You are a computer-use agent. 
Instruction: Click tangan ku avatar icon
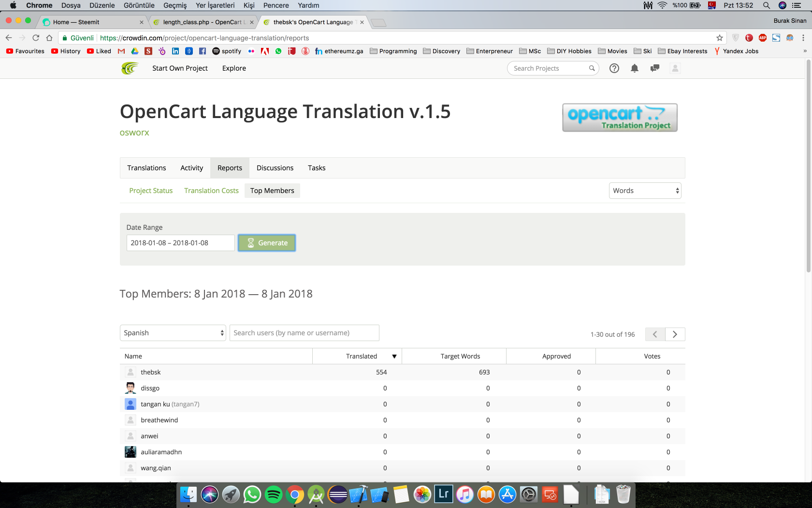(x=130, y=404)
